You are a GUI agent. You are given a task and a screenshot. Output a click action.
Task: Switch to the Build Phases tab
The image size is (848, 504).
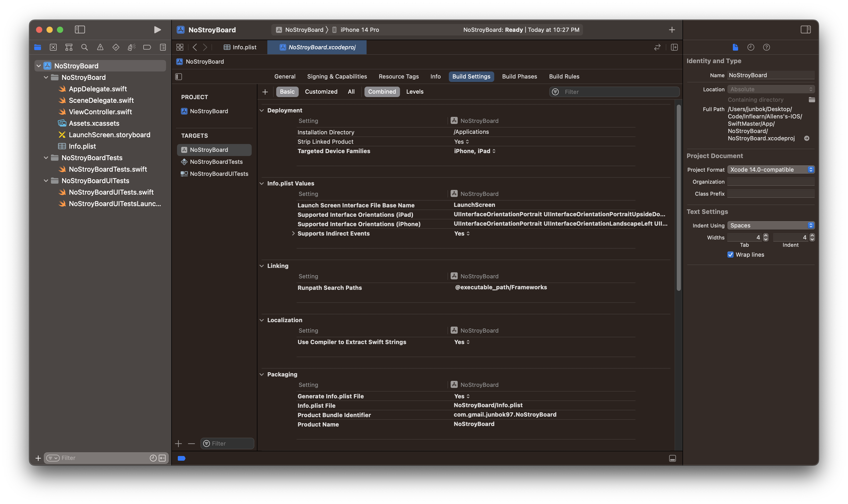(519, 76)
